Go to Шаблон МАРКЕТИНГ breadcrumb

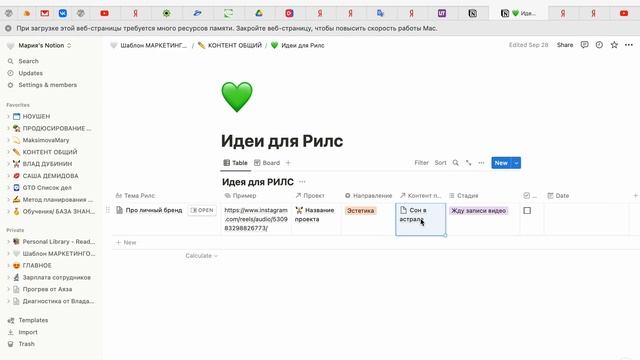click(149, 45)
